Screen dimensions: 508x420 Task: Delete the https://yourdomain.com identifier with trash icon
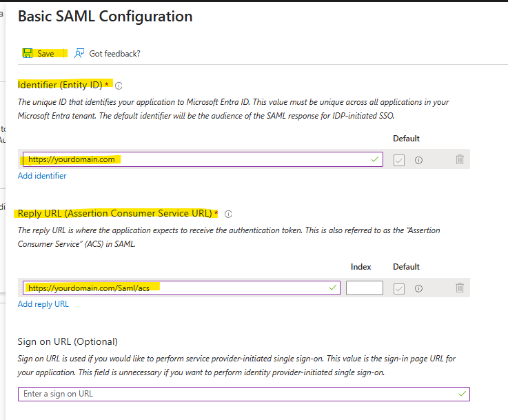coord(460,159)
